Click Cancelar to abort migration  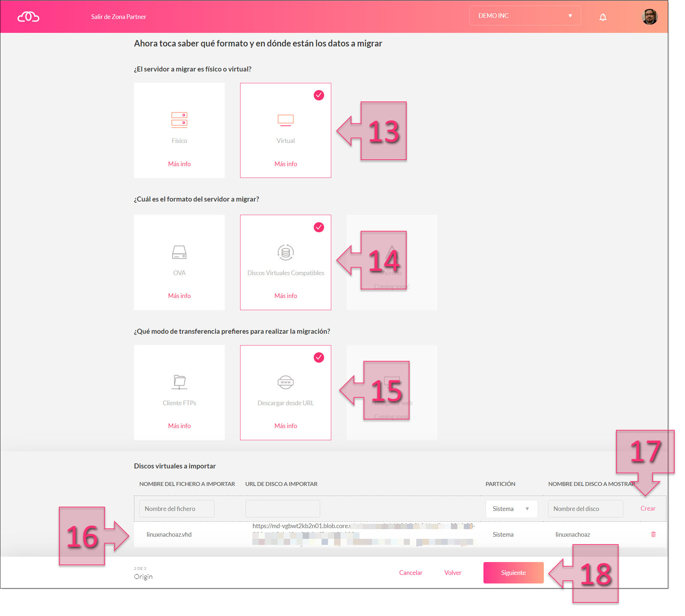[410, 572]
